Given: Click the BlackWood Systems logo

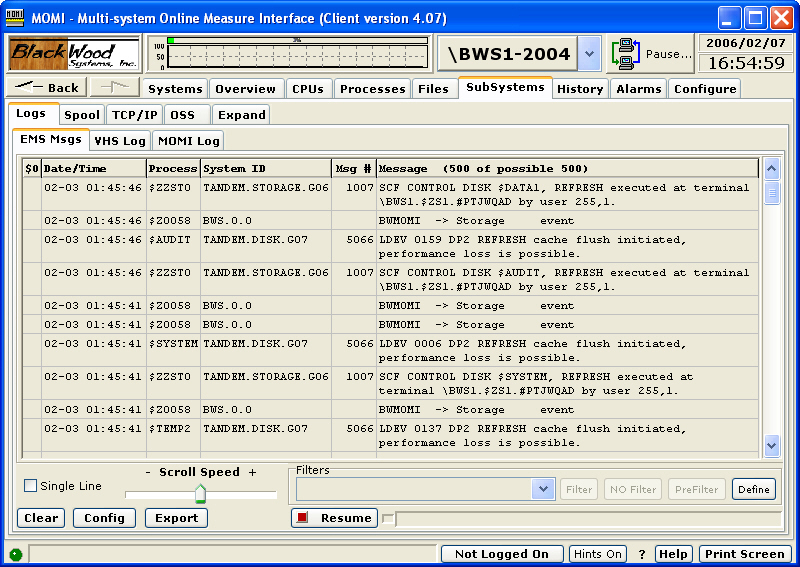Looking at the screenshot, I should 74,54.
